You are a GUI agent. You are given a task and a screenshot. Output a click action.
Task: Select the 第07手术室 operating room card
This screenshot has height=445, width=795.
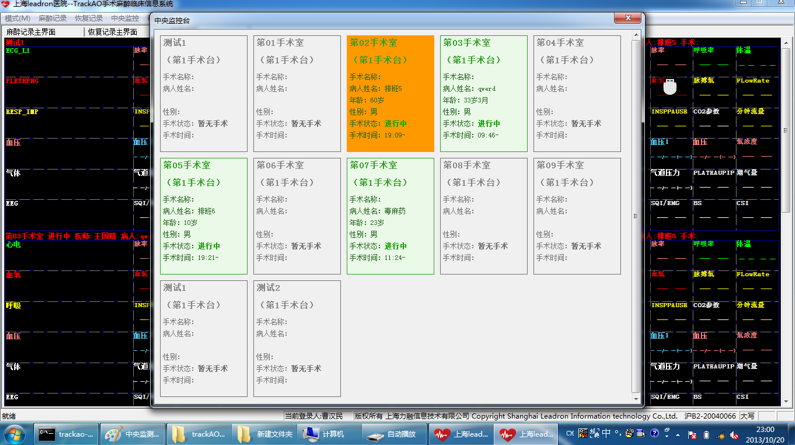click(x=390, y=215)
